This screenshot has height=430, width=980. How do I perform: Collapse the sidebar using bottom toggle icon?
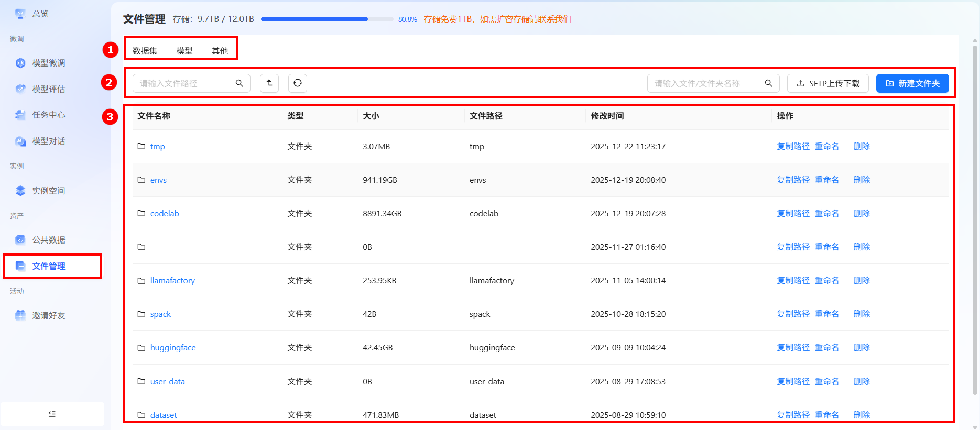(x=52, y=414)
